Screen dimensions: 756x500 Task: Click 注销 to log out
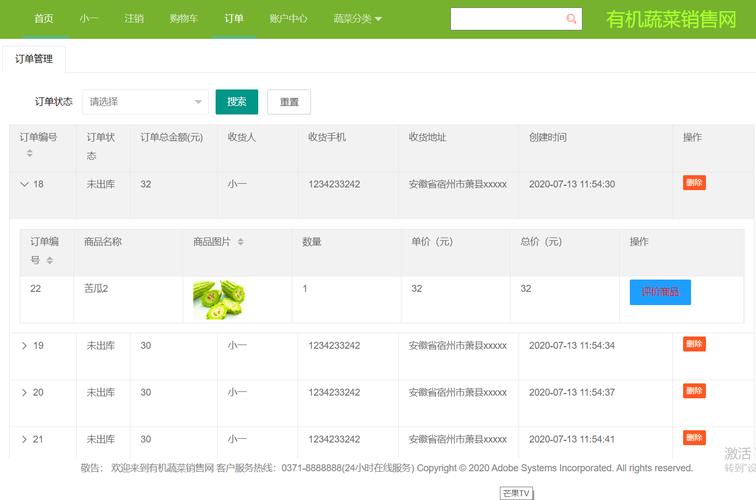tap(134, 19)
